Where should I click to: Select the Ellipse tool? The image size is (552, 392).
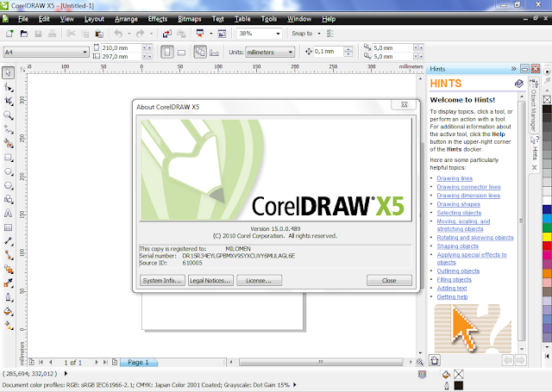pyautogui.click(x=9, y=171)
